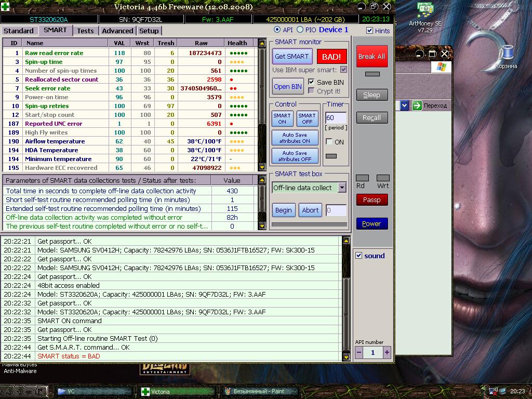
Task: Switch to the Standard tab
Action: pyautogui.click(x=19, y=31)
